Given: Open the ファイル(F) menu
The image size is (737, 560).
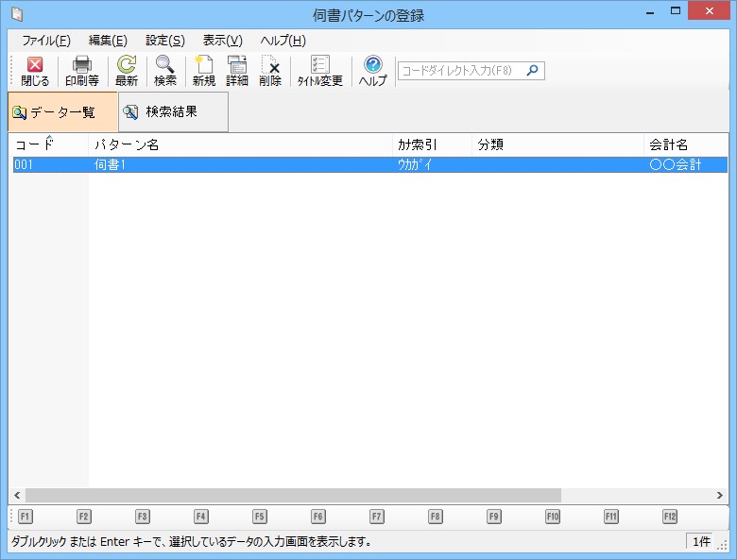Looking at the screenshot, I should tap(46, 41).
